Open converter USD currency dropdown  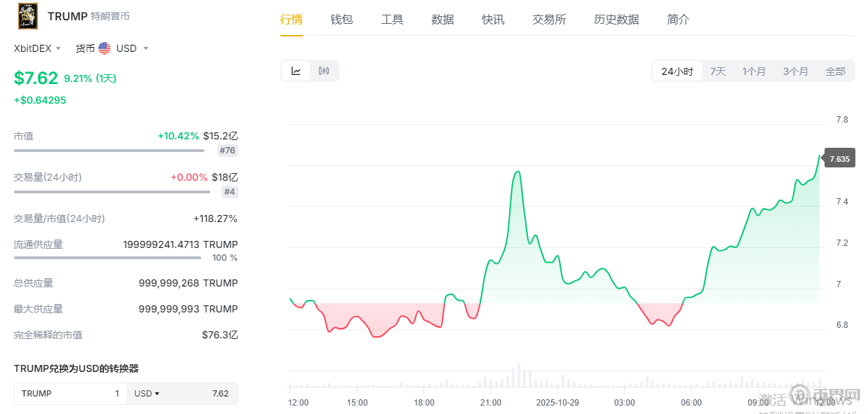147,394
